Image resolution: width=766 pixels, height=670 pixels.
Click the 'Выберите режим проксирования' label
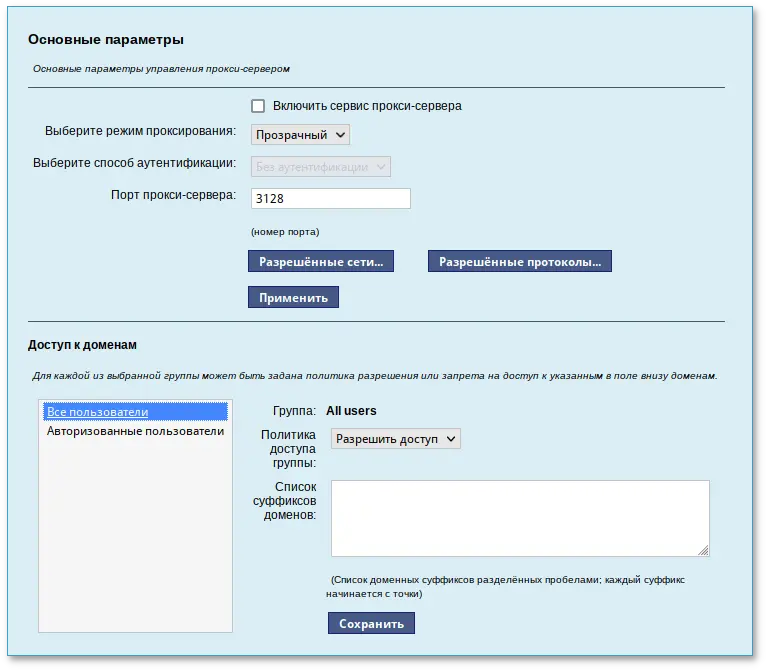pos(140,131)
